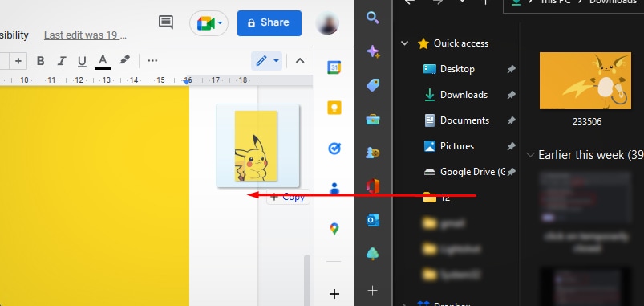Start a Google Meet call

pos(206,23)
